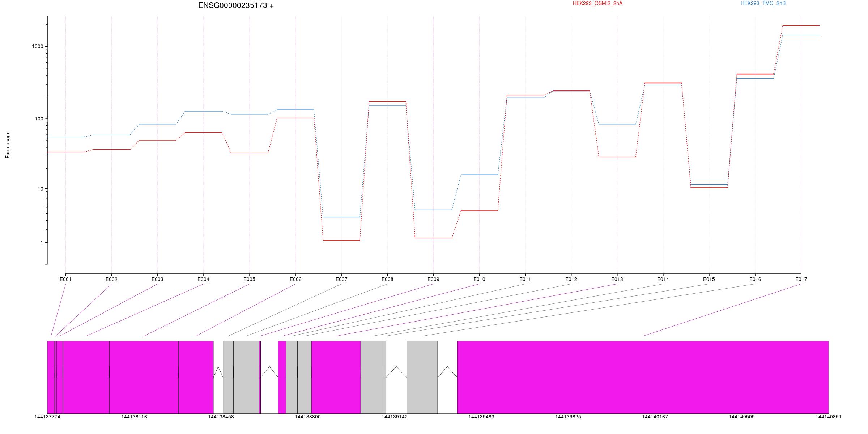Click the plot title ENSG00000235173 +
Viewport: 868px width, 434px height.
pos(236,5)
